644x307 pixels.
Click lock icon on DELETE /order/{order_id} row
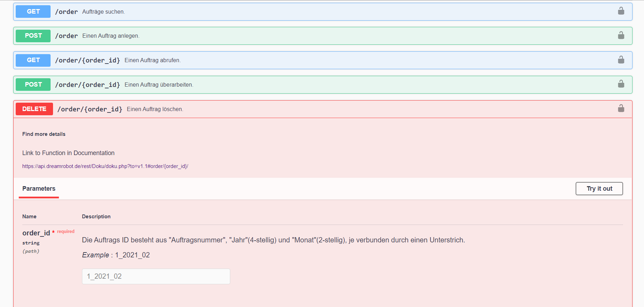click(x=621, y=108)
